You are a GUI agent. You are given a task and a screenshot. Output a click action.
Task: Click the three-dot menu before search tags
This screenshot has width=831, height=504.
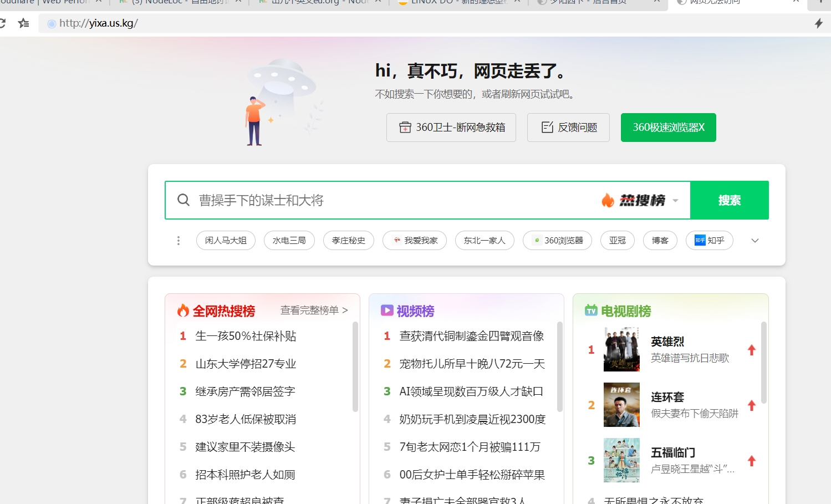[x=179, y=241]
